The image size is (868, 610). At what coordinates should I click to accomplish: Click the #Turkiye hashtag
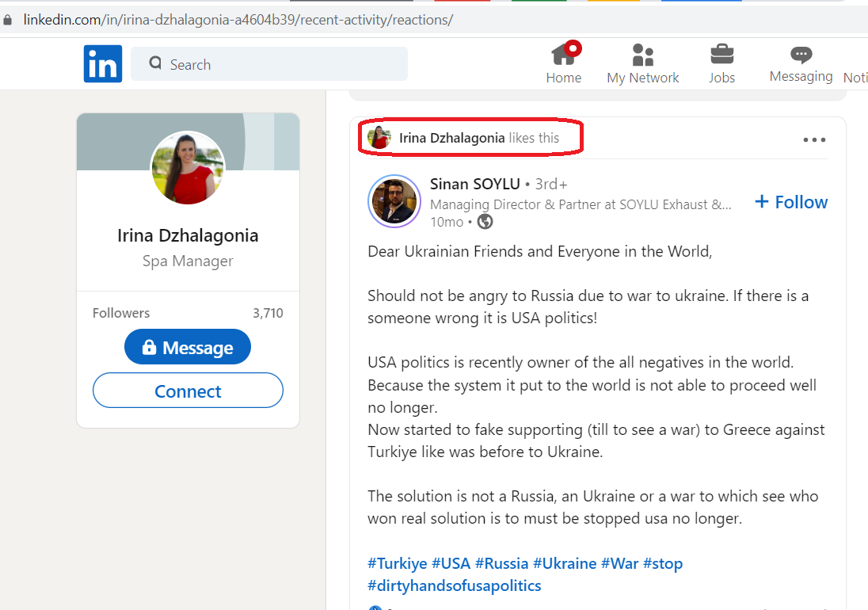[x=398, y=563]
